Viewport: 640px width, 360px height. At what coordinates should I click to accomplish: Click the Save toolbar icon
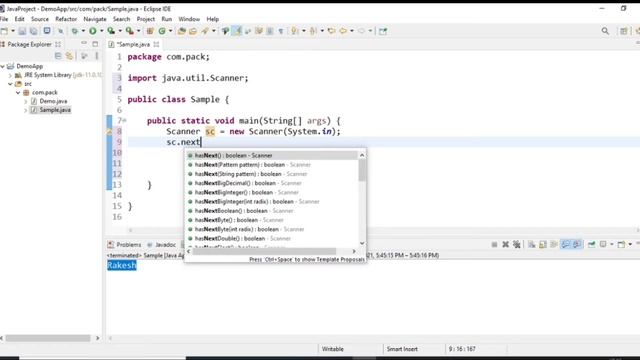coord(22,31)
